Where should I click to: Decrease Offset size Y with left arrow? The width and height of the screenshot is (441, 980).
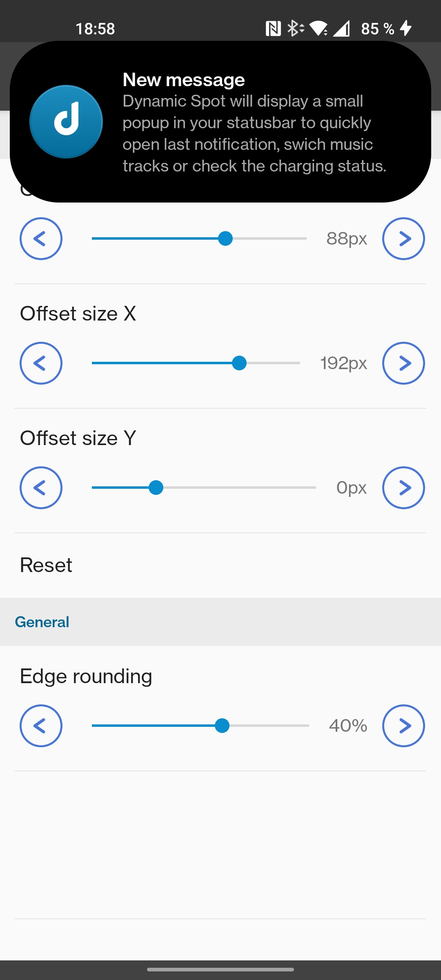[41, 488]
